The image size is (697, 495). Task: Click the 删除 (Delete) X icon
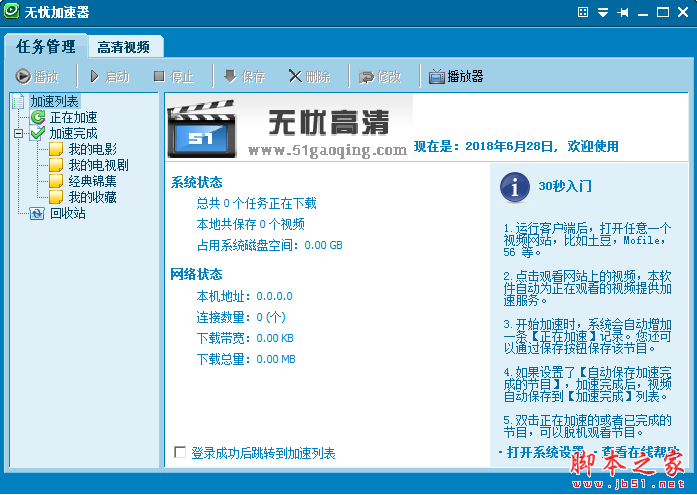pos(295,76)
